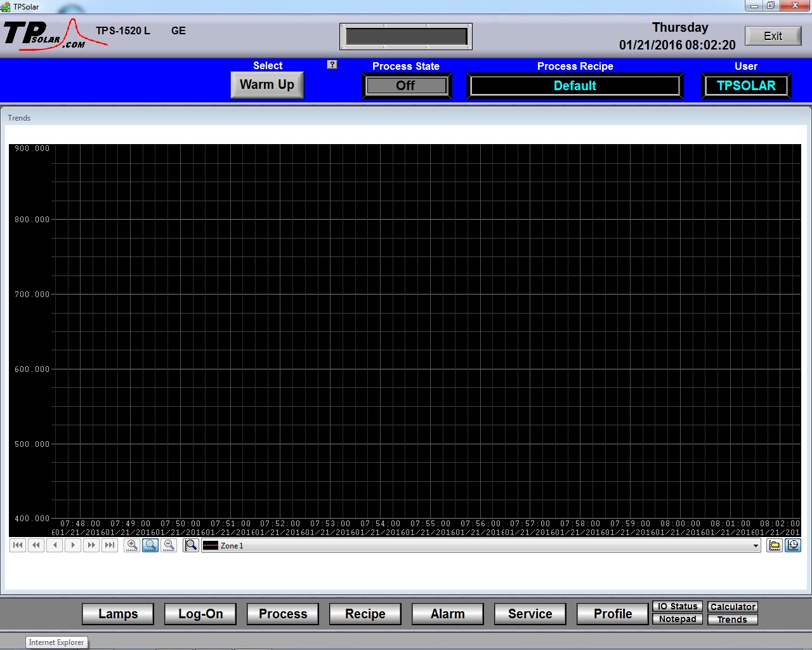
Task: Click the Default process recipe field
Action: click(575, 86)
